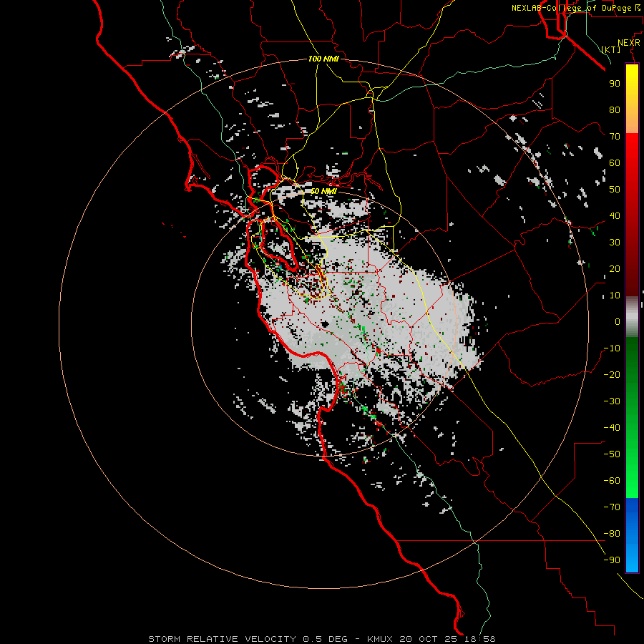
Task: Click the positive 70 scale value
Action: [x=615, y=137]
